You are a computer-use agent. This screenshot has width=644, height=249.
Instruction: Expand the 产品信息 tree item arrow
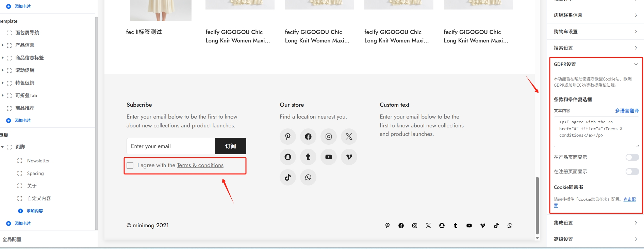[x=3, y=45]
